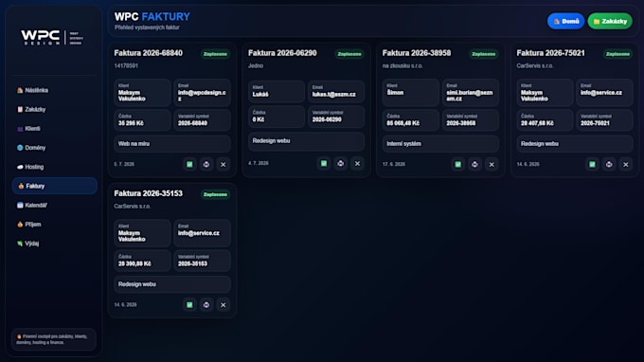The height and width of the screenshot is (362, 644).
Task: Open Příjem in the sidebar
Action: click(x=55, y=225)
